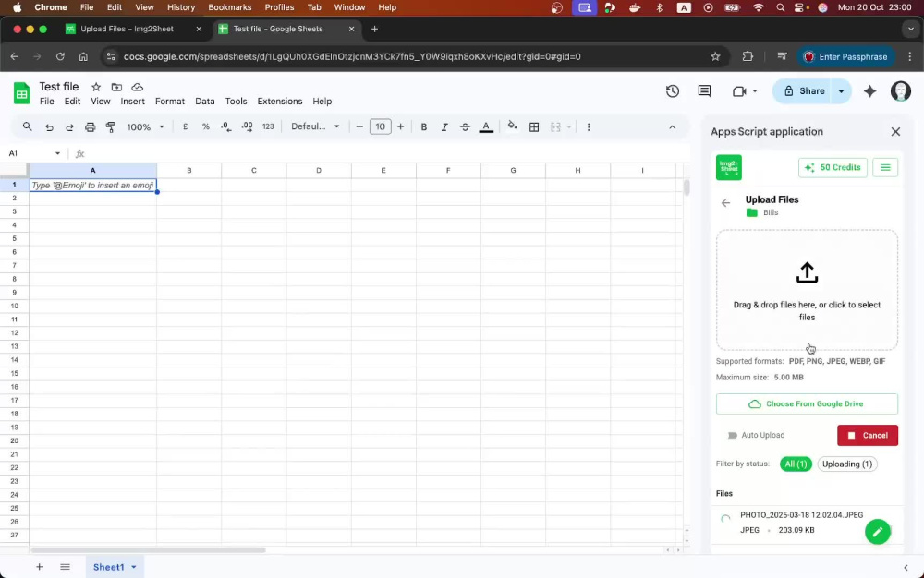Open the all sheets list
This screenshot has width=924, height=578.
click(65, 567)
